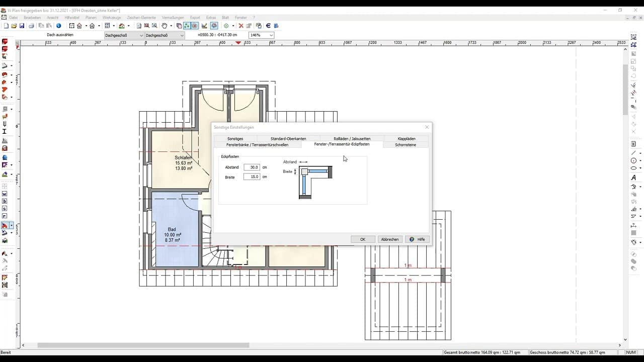The width and height of the screenshot is (644, 362).
Task: Click the Geschoss brutto:netto status entry
Action: (567, 352)
